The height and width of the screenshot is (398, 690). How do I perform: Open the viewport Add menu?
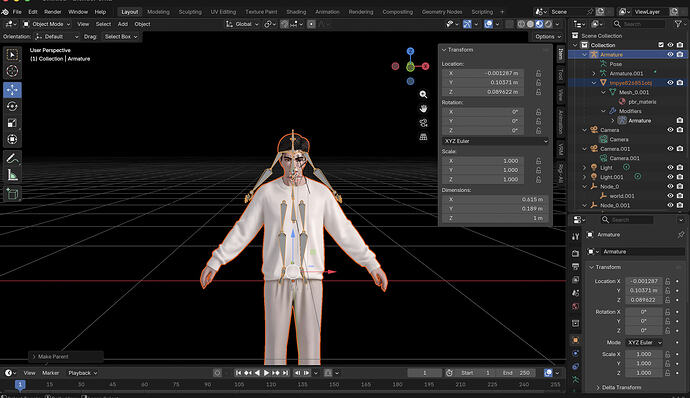123,24
